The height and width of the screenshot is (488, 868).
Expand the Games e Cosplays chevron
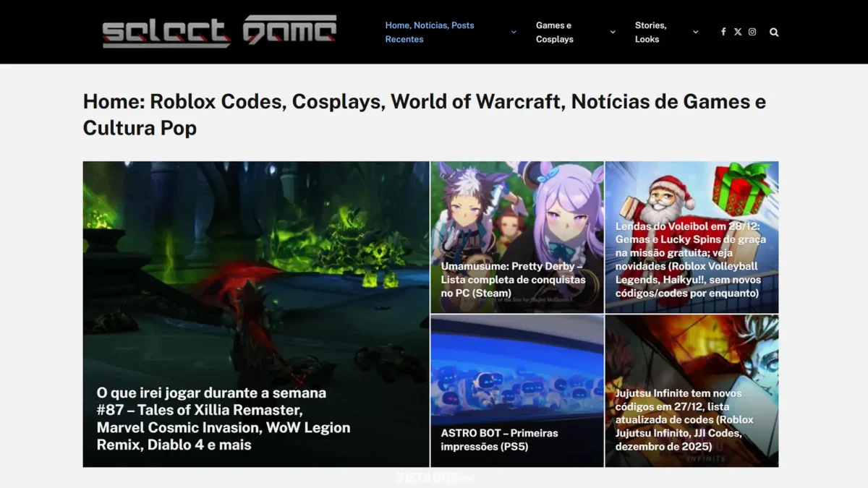613,32
